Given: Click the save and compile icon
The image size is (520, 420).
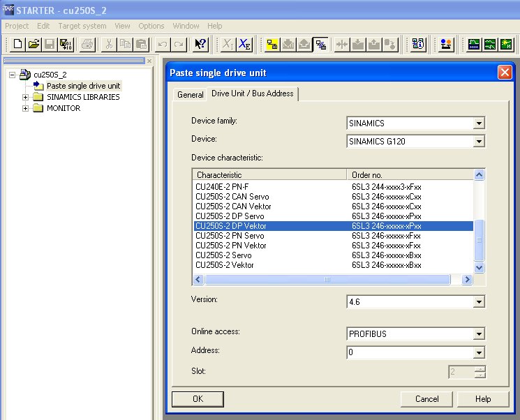Looking at the screenshot, I should (66, 44).
